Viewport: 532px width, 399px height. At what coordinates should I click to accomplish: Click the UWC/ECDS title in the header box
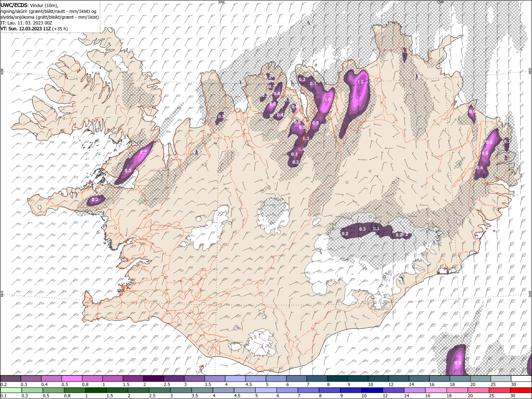[x=14, y=5]
